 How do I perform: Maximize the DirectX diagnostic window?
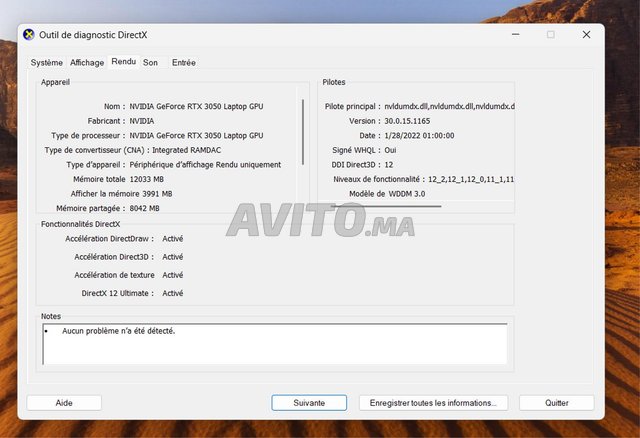(550, 34)
